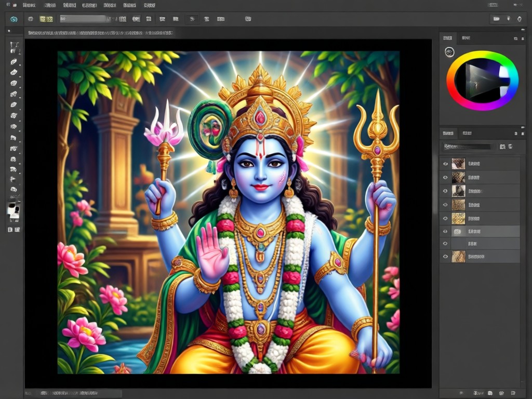
Task: Click the rectangular button at options bar's right end
Action: click(x=496, y=19)
